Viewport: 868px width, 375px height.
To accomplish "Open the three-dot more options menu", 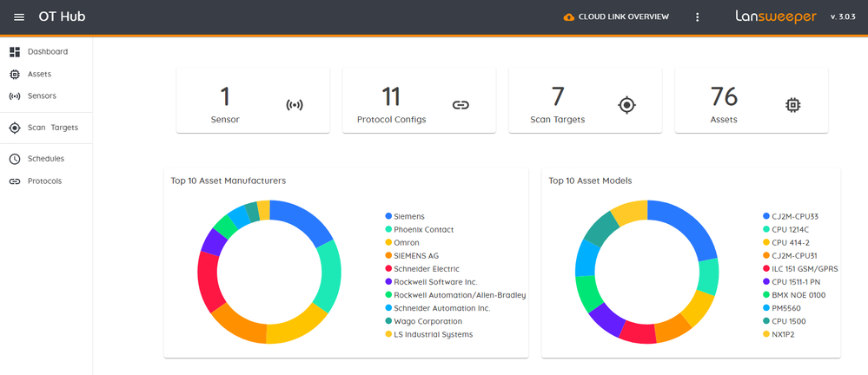I will pos(697,17).
